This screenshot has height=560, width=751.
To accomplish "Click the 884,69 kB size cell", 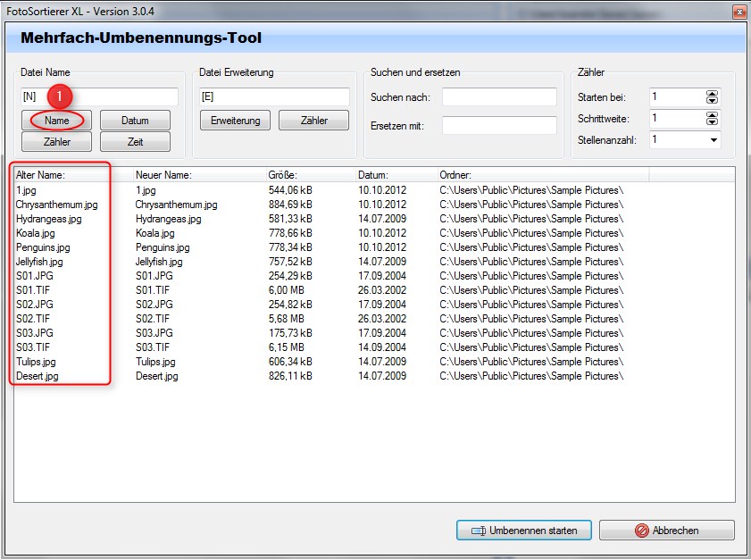I will [x=290, y=205].
